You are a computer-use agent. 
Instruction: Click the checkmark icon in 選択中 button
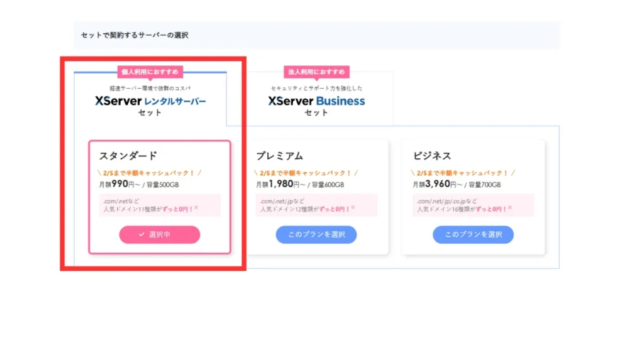[x=142, y=234]
